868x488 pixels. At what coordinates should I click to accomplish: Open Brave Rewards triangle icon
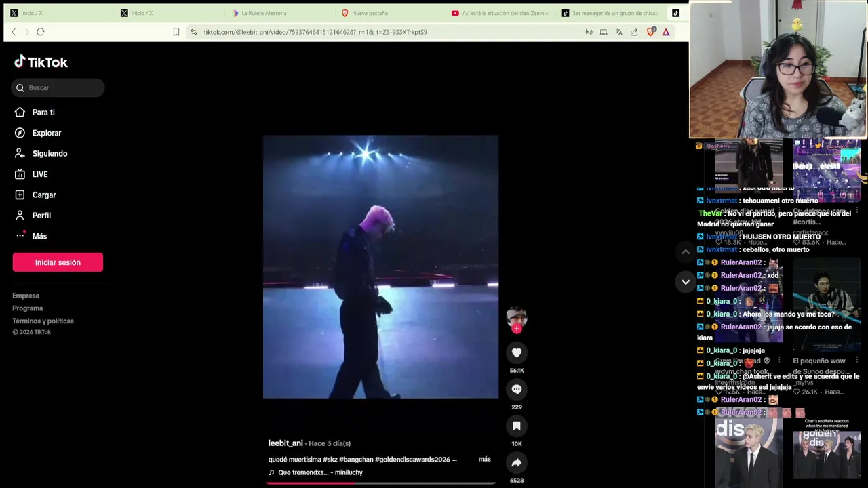pyautogui.click(x=666, y=32)
